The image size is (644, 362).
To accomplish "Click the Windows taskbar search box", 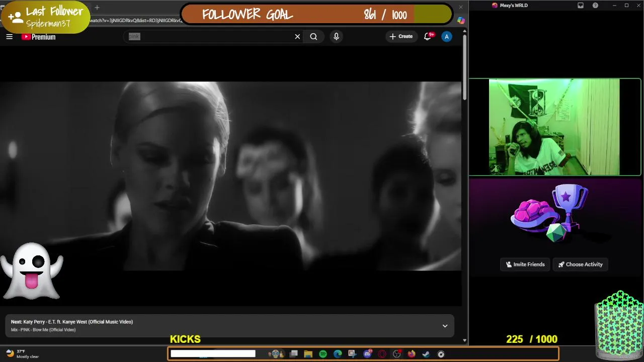I will click(213, 354).
